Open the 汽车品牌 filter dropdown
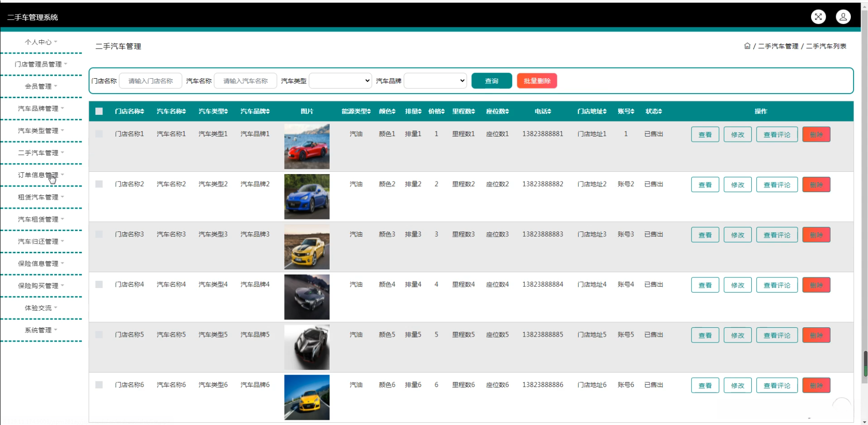Viewport: 868px width, 425px height. [x=435, y=81]
